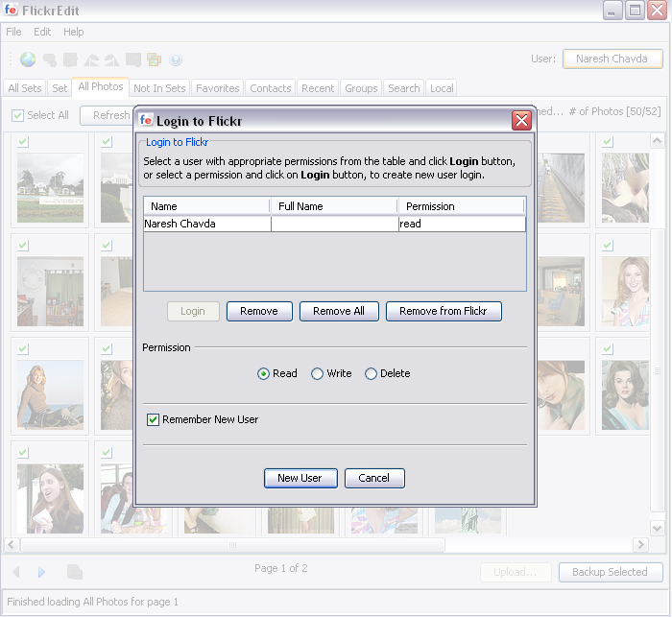The image size is (672, 617).
Task: Click the previous page arrow icon
Action: point(16,572)
